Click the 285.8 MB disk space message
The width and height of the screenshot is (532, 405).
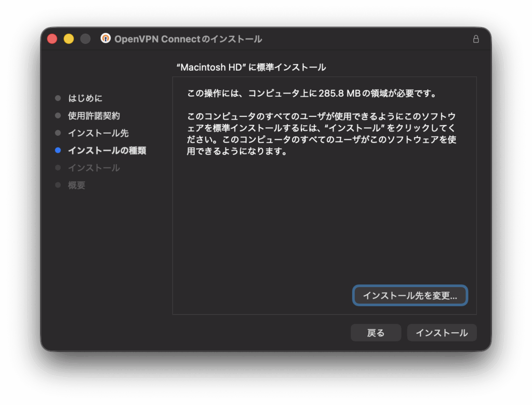point(311,94)
